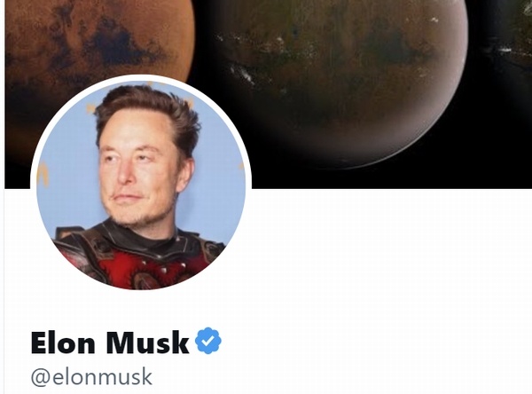Click the blue verified checkmark badge
Viewport: 532px width, 394px height.
208,341
